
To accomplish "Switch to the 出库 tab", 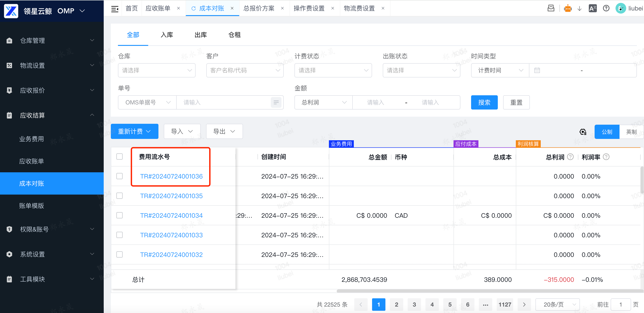I will (x=201, y=35).
